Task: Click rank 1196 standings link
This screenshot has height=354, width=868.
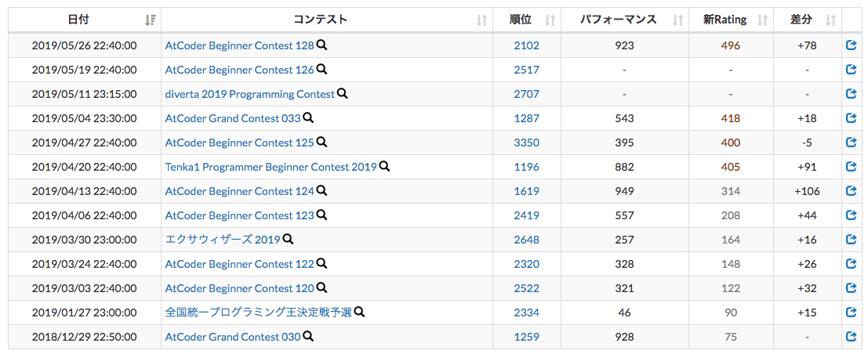Action: pos(526,167)
